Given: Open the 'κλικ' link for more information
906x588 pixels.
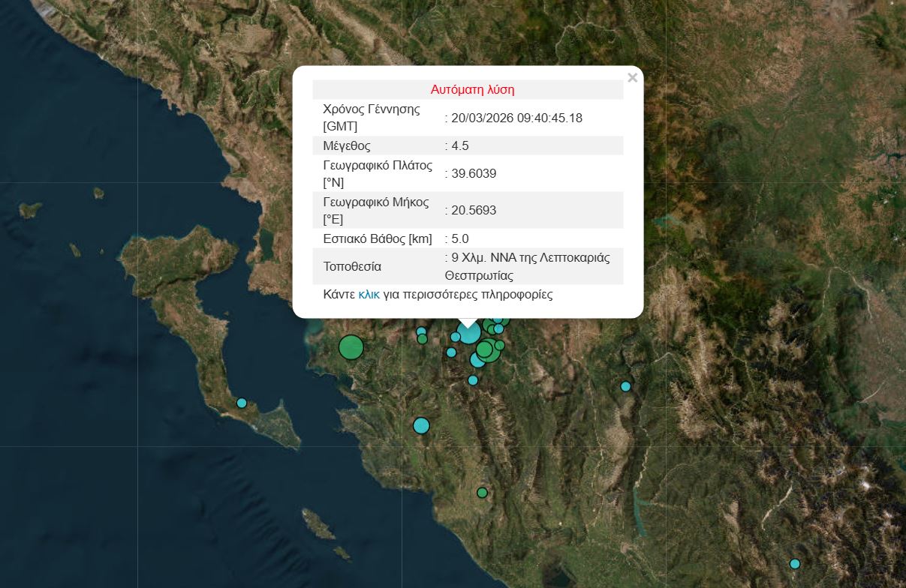Looking at the screenshot, I should [x=369, y=295].
